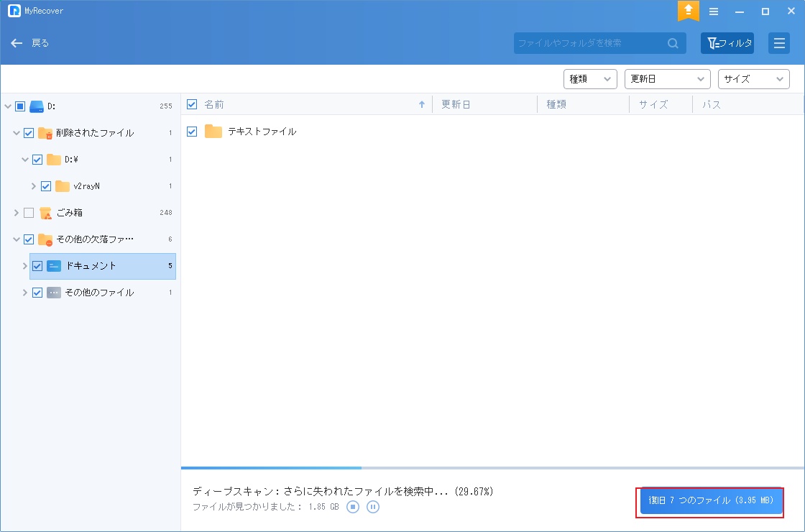Image resolution: width=805 pixels, height=532 pixels.
Task: Click the search magnifier icon
Action: coord(673,43)
